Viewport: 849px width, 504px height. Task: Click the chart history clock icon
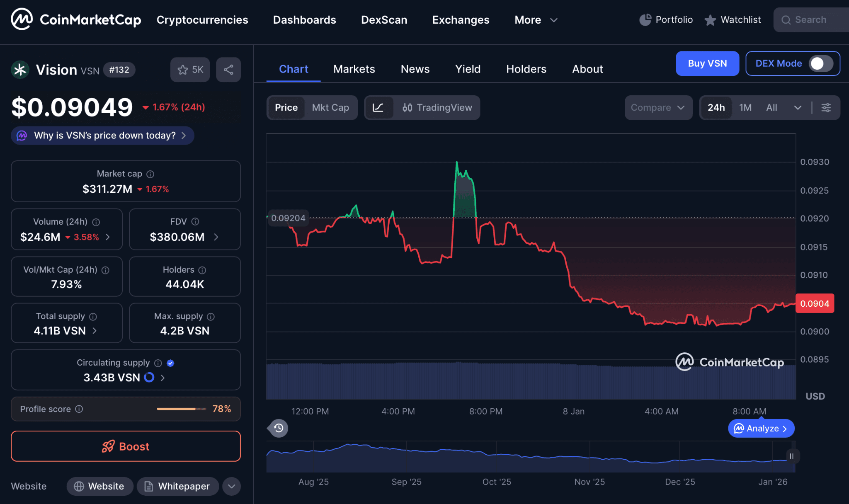tap(279, 428)
